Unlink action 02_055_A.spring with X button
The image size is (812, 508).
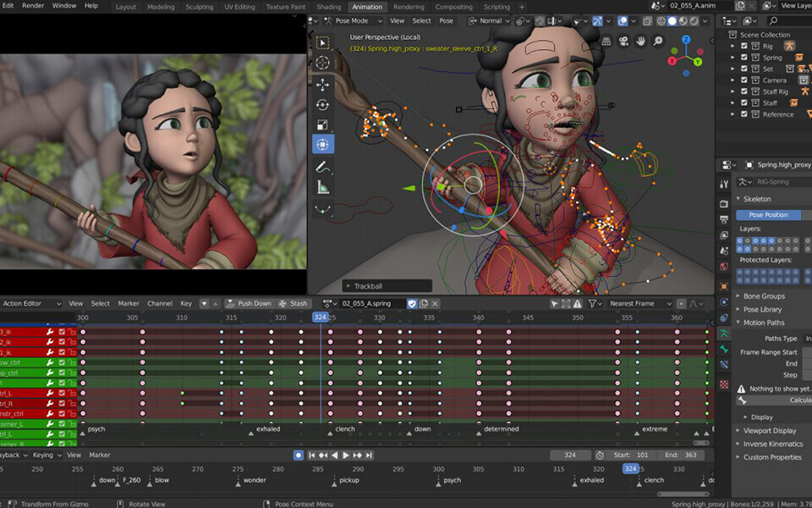pyautogui.click(x=435, y=304)
